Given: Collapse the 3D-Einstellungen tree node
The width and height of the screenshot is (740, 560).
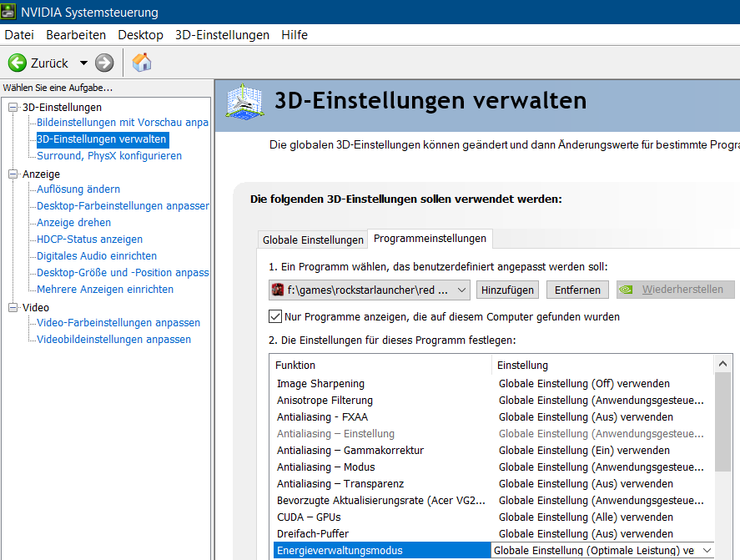Looking at the screenshot, I should [13, 107].
